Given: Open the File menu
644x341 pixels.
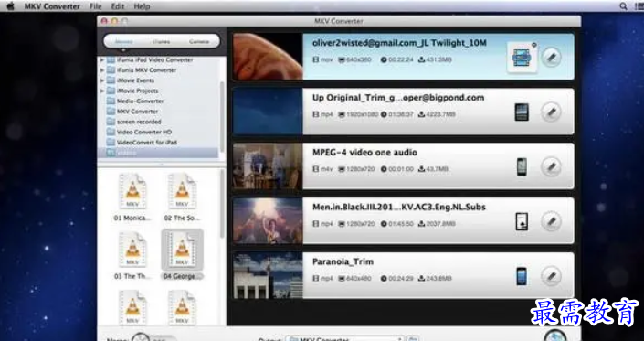Looking at the screenshot, I should [95, 6].
